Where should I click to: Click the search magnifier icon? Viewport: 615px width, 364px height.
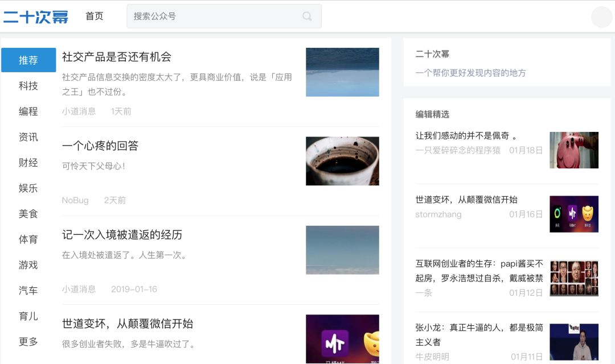click(307, 16)
